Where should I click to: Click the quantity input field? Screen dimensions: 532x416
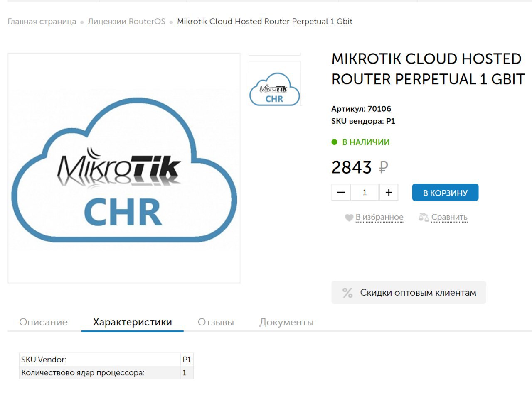(x=365, y=192)
